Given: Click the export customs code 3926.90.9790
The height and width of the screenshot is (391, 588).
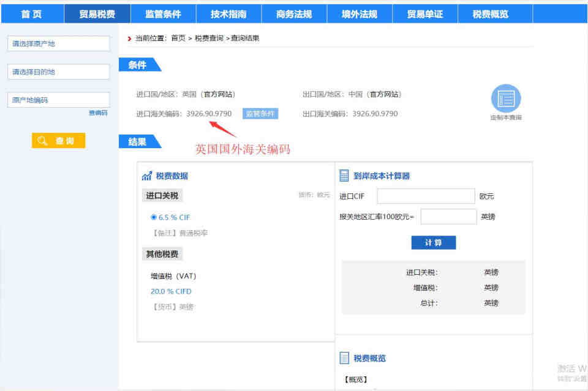Looking at the screenshot, I should pyautogui.click(x=375, y=114).
